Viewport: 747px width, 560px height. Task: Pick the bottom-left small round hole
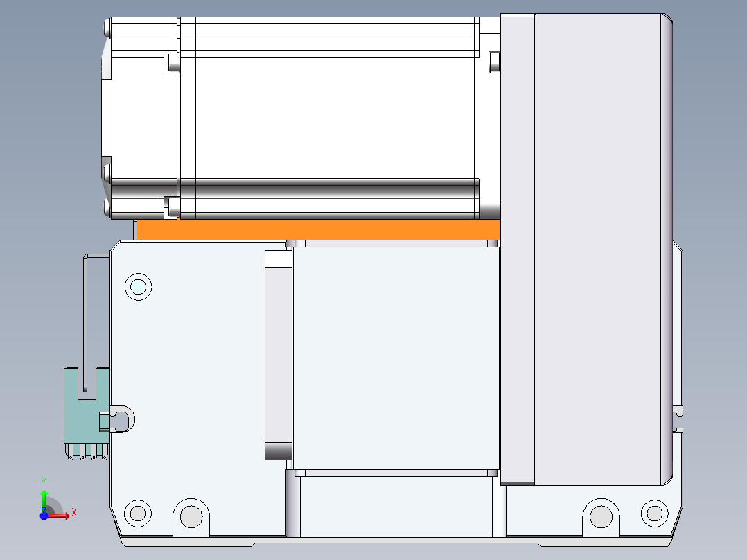click(138, 514)
